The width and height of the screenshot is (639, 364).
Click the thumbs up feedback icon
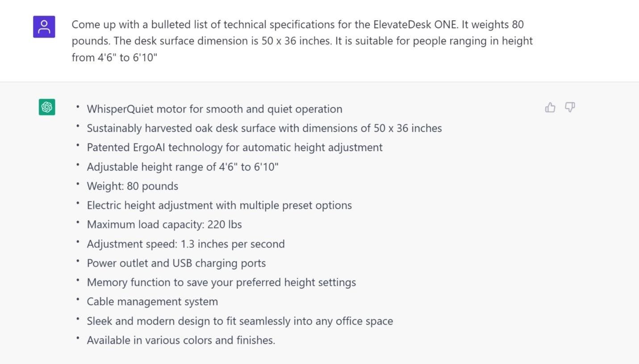point(550,107)
